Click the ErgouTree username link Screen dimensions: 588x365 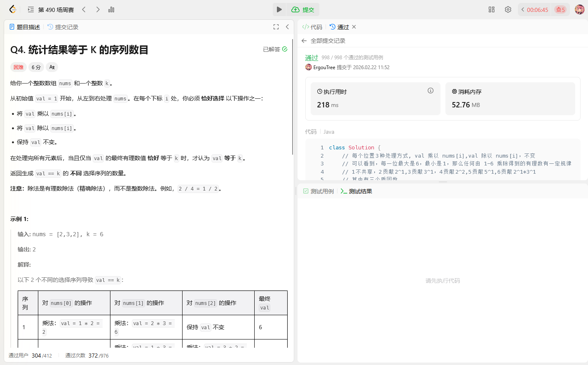tap(324, 67)
